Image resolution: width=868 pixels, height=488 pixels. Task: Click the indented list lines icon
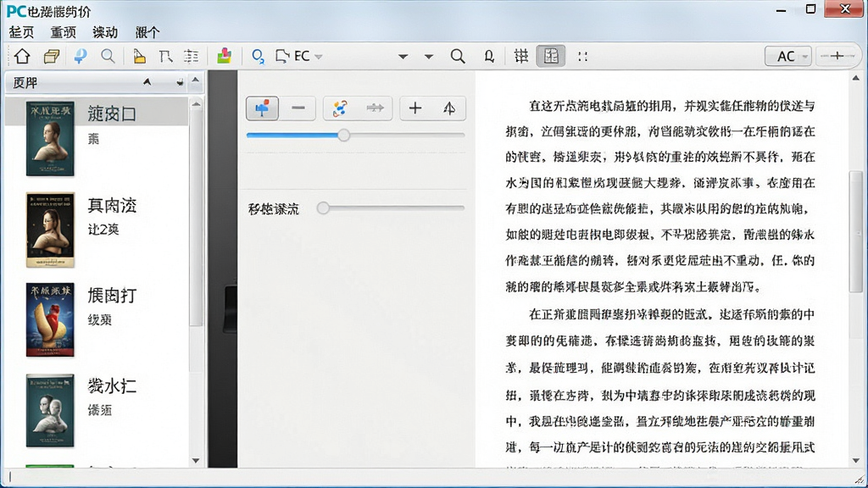point(191,56)
